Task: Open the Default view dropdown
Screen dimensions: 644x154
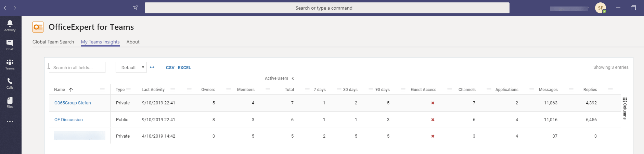Action: 131,67
